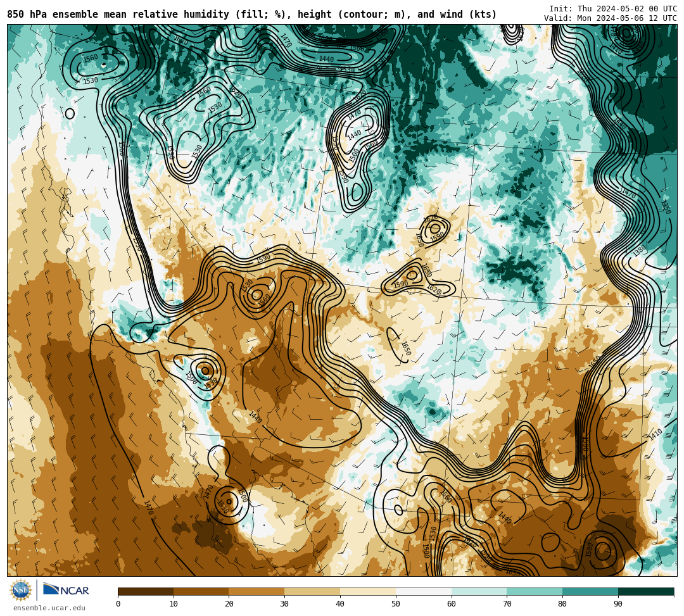684x616 pixels.
Task: Click the colorbar tick label '60'
Action: 452,604
